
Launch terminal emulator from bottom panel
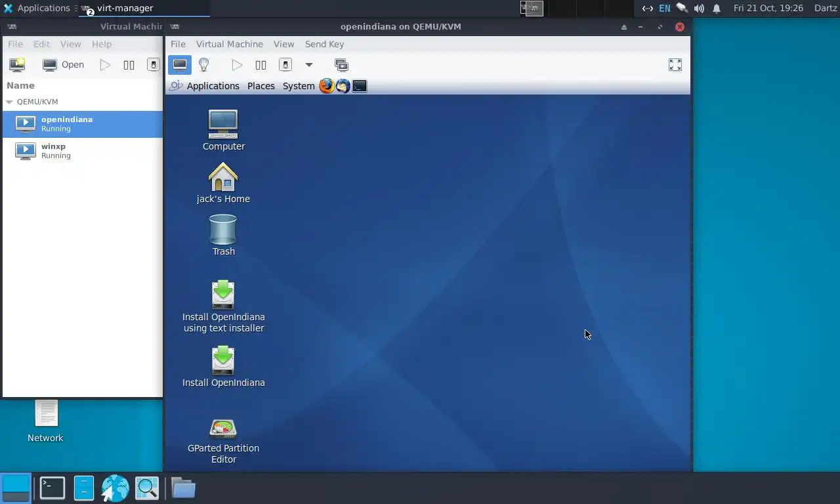pos(52,488)
